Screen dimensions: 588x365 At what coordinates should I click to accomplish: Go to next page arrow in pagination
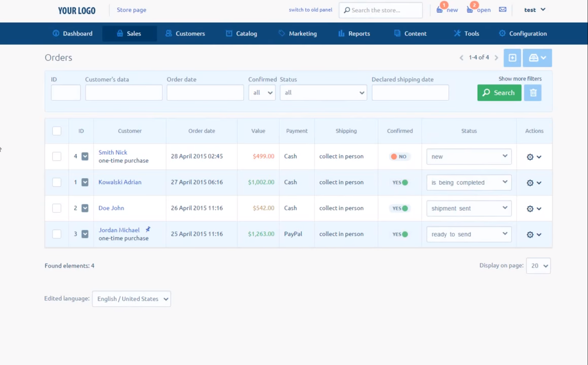(496, 58)
